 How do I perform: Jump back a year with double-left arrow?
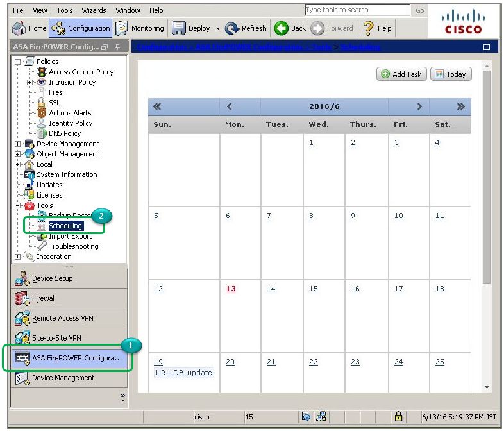tap(157, 106)
